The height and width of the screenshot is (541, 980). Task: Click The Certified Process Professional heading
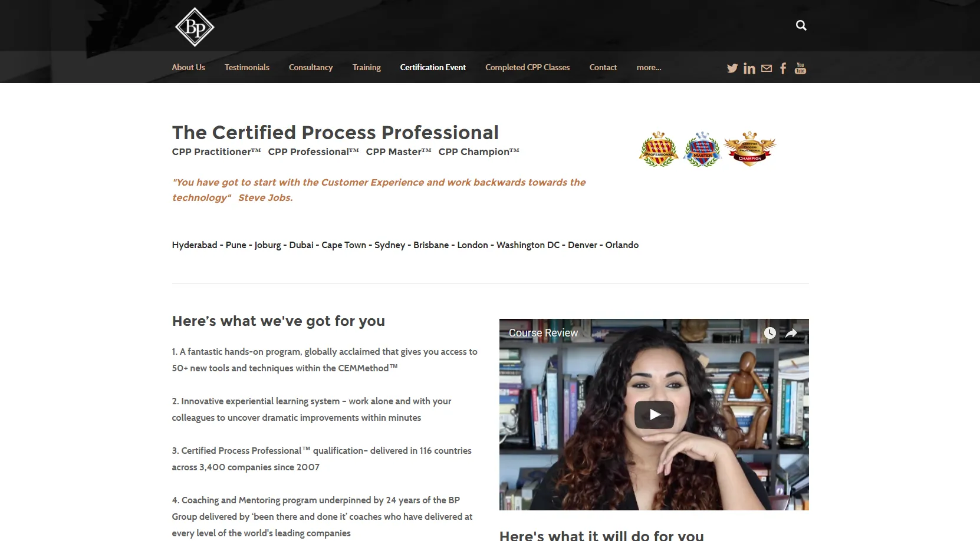click(x=335, y=133)
